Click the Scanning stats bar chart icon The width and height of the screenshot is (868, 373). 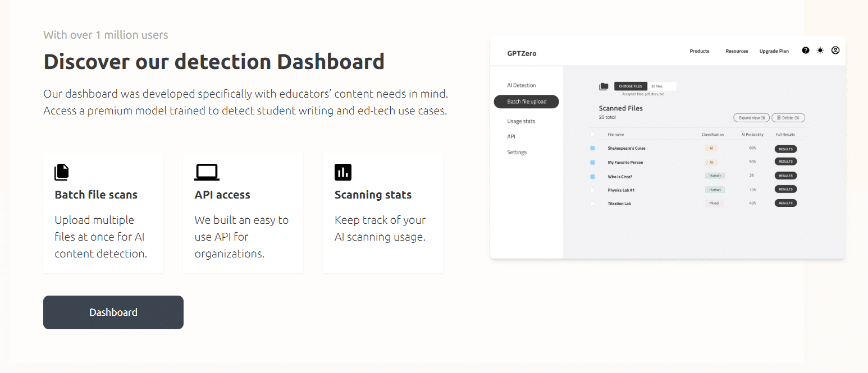pyautogui.click(x=343, y=172)
